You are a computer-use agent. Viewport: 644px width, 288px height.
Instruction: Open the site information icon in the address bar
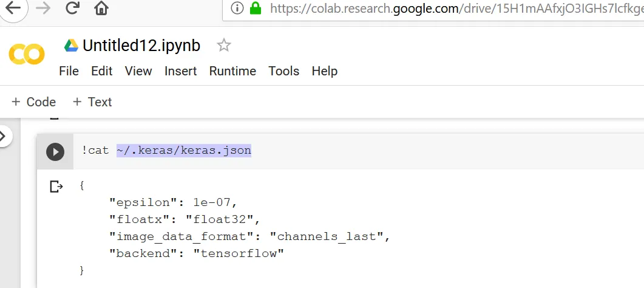pos(237,8)
